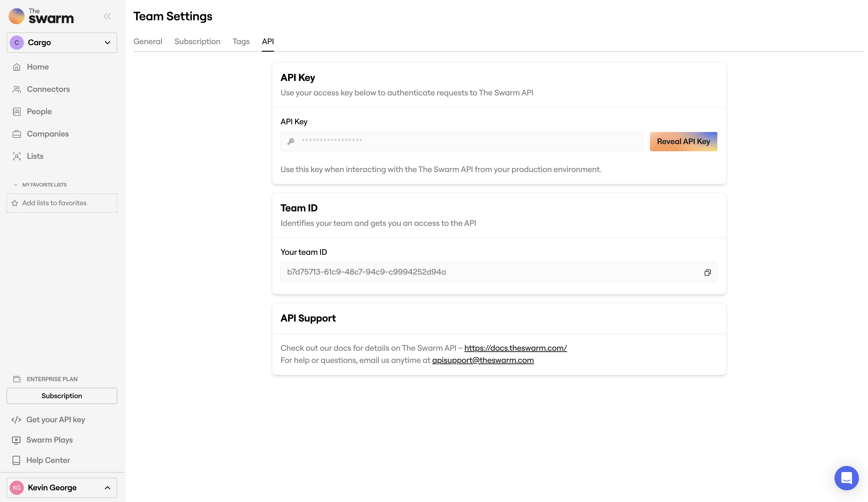
Task: Click the star icon for favorites
Action: click(x=15, y=203)
